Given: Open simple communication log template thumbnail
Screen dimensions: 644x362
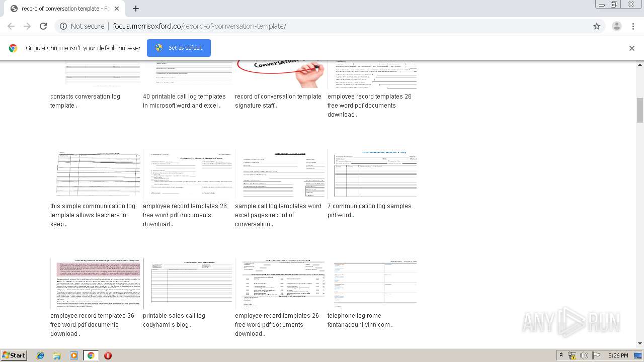Looking at the screenshot, I should tap(95, 174).
